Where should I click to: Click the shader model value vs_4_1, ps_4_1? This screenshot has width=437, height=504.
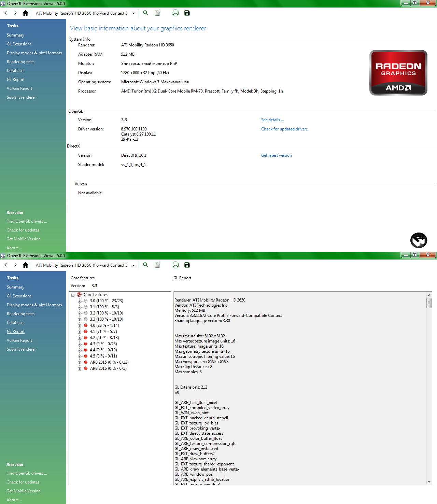point(133,165)
